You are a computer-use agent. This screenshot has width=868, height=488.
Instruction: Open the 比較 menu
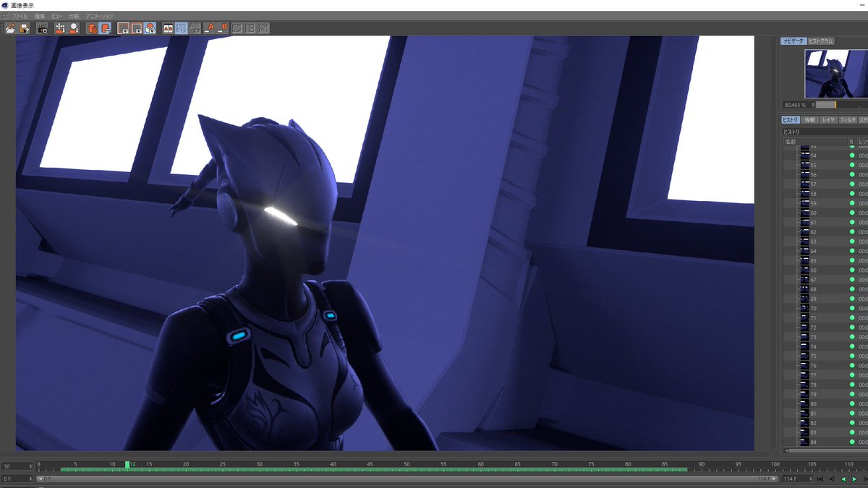coord(74,16)
